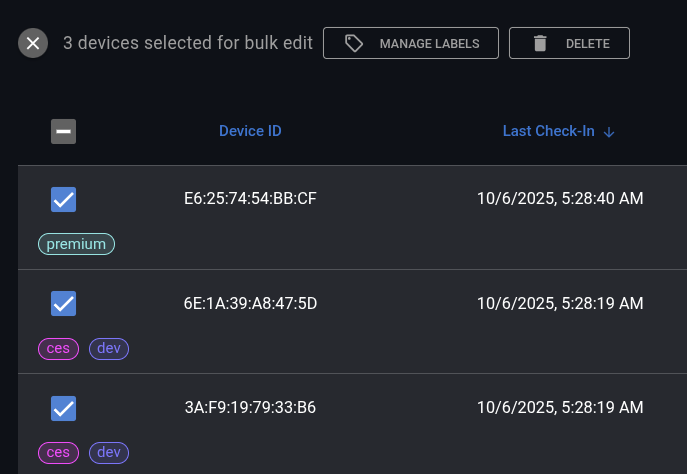Viewport: 687px width, 474px height.
Task: Select ces label on device 6E:1A:39:A8:47:5D
Action: tap(58, 348)
